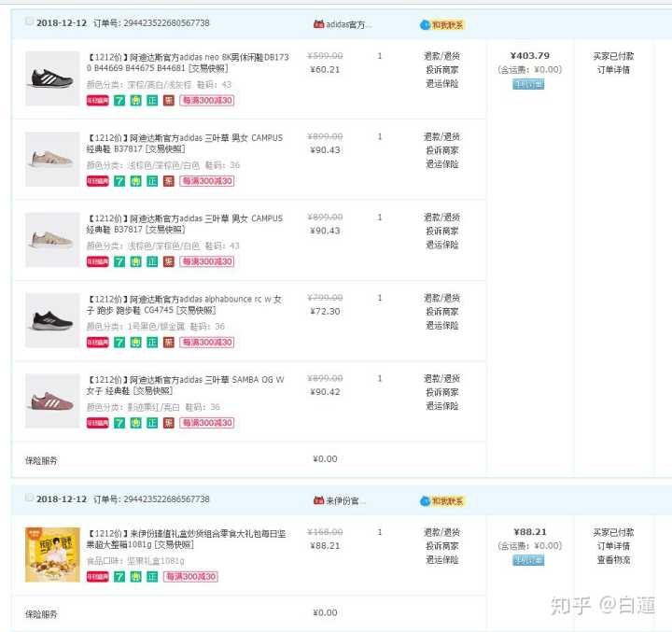Click the Tmall icon beside adidas store name

click(x=318, y=24)
